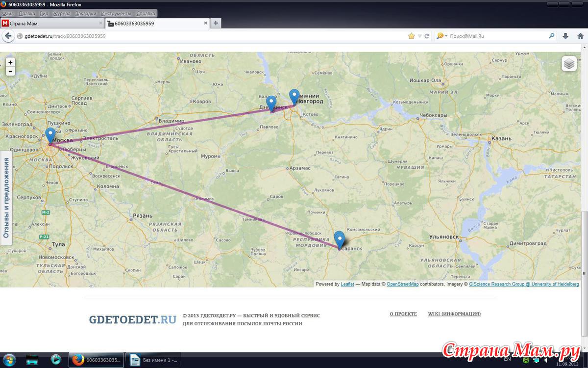Click the Тула city label on the map
This screenshot has width=588, height=368.
pyautogui.click(x=58, y=244)
